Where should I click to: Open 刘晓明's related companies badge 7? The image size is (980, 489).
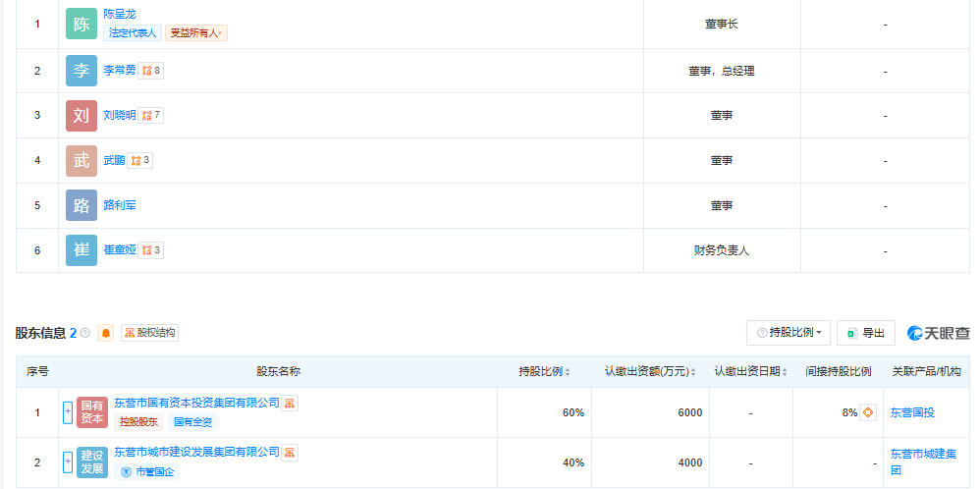(150, 115)
